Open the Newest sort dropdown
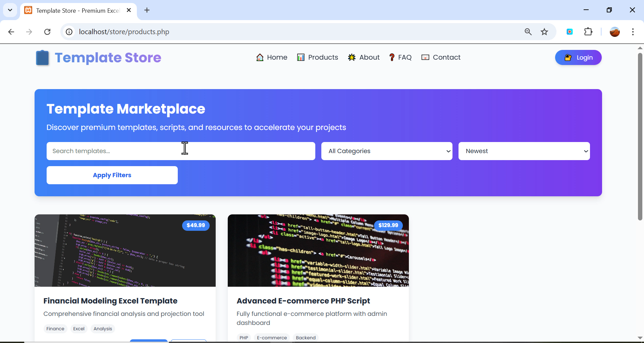Image resolution: width=644 pixels, height=343 pixels. [524, 151]
